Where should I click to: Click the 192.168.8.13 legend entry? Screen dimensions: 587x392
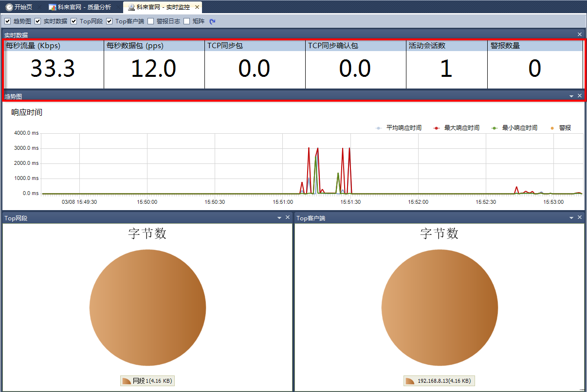[439, 381]
